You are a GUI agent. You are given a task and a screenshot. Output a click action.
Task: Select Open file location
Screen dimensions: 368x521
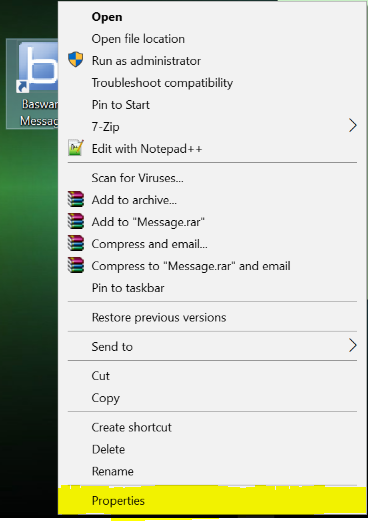pyautogui.click(x=138, y=39)
